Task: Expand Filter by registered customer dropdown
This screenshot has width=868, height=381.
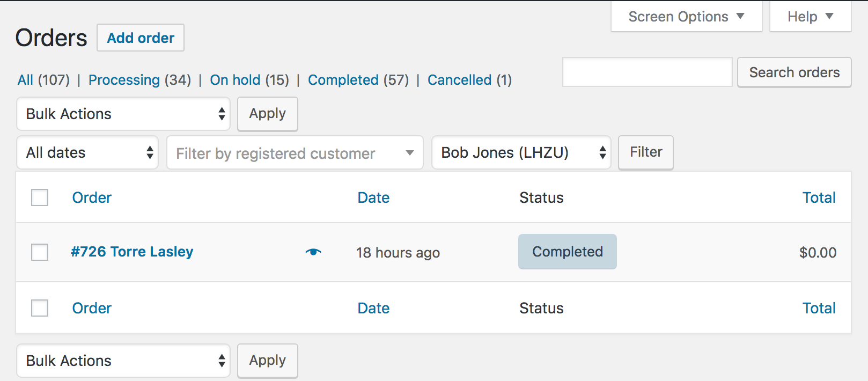Action: 295,153
